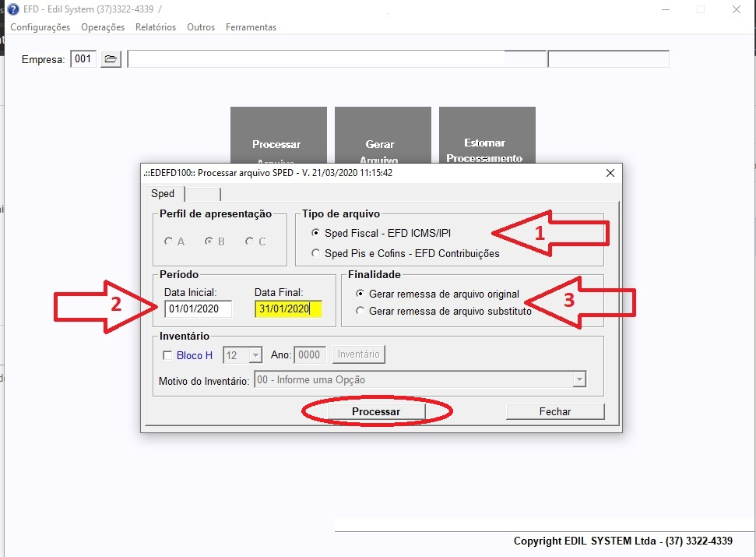
Task: Expand the inventory month dropdown showing 12
Action: (x=255, y=355)
